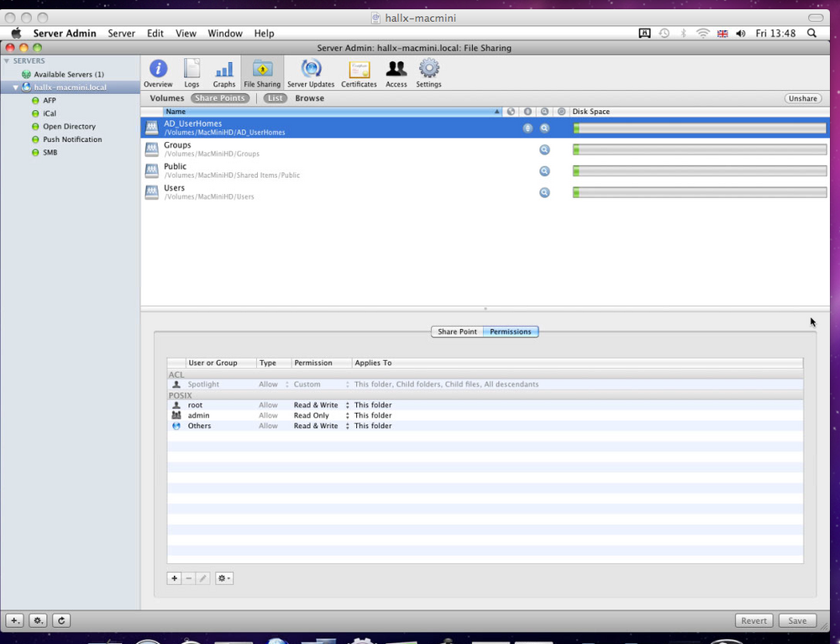The image size is (840, 644).
Task: Click the User or Group column header
Action: [x=221, y=363]
